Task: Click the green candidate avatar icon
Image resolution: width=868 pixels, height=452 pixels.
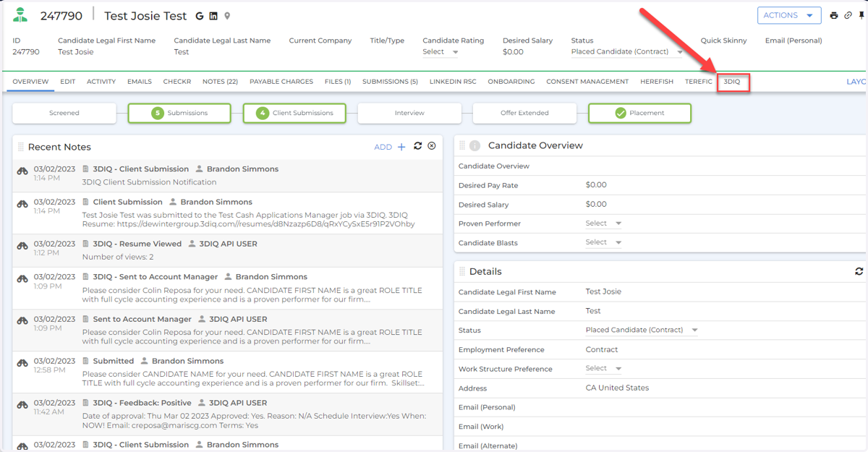Action: click(x=21, y=15)
